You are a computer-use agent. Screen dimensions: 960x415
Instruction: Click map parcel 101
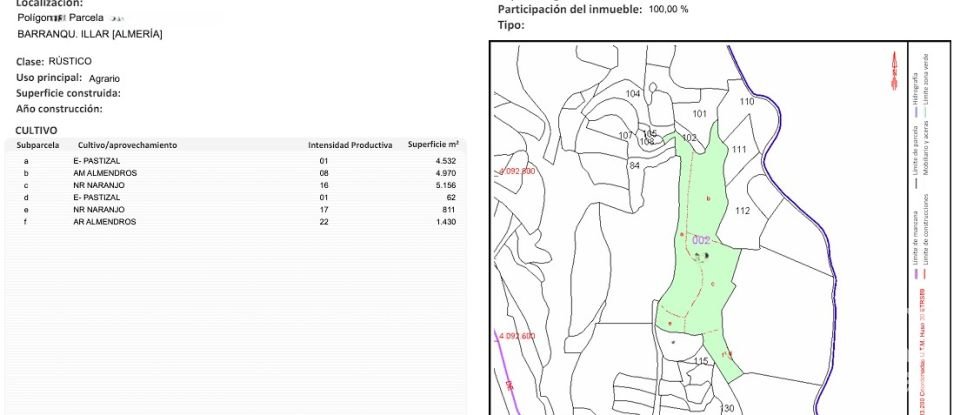[699, 114]
